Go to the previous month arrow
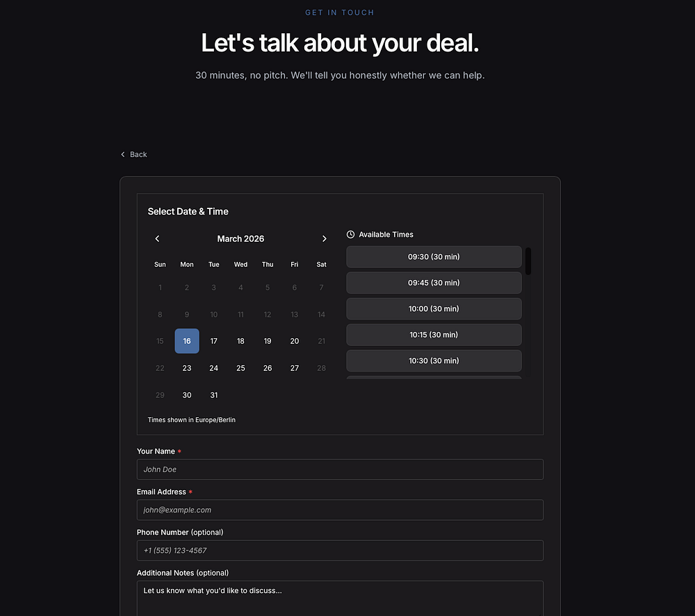The image size is (695, 616). click(157, 239)
